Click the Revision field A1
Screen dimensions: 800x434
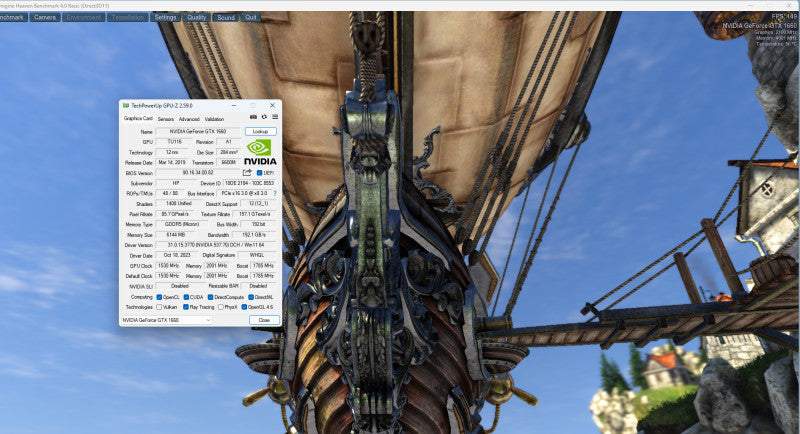tap(229, 142)
